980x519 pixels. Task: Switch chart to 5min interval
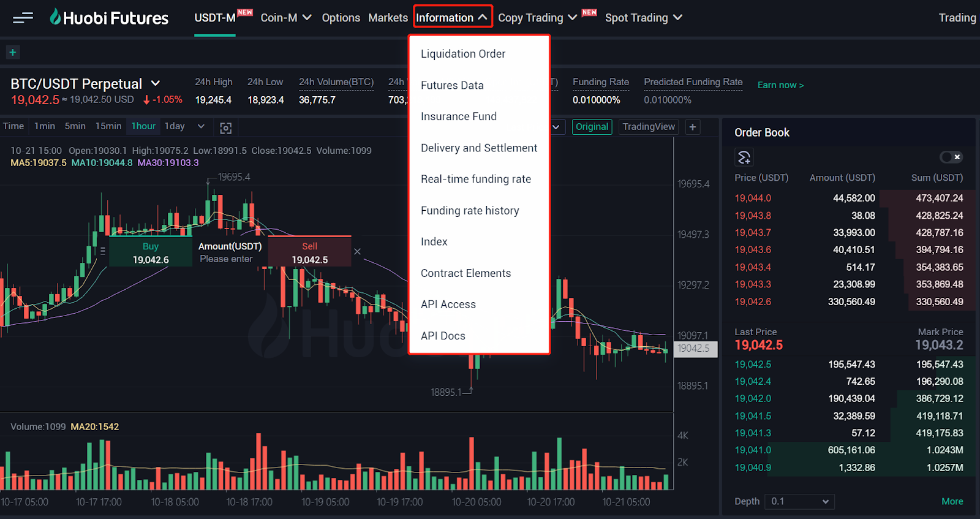click(x=75, y=126)
